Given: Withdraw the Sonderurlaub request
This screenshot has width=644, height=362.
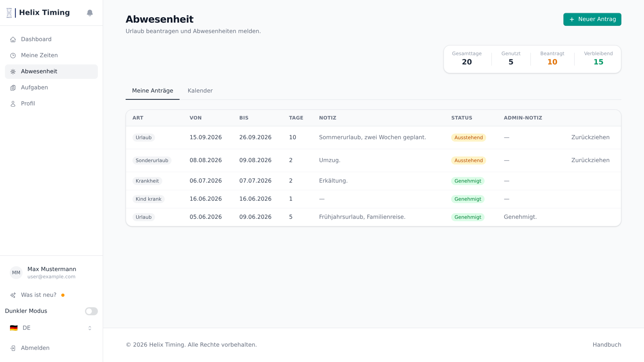Looking at the screenshot, I should [590, 160].
